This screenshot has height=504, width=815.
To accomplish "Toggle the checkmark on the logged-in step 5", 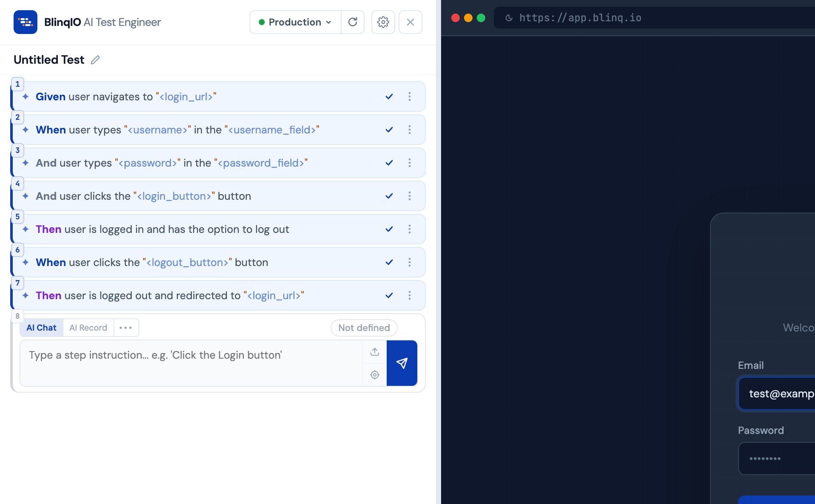I will tap(389, 229).
